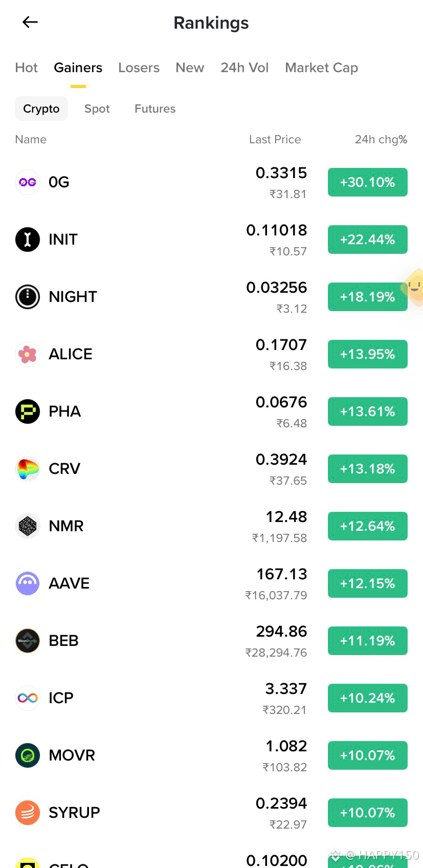Screen dimensions: 423x868
Task: Open the 24h Vol tab
Action: click(x=244, y=68)
